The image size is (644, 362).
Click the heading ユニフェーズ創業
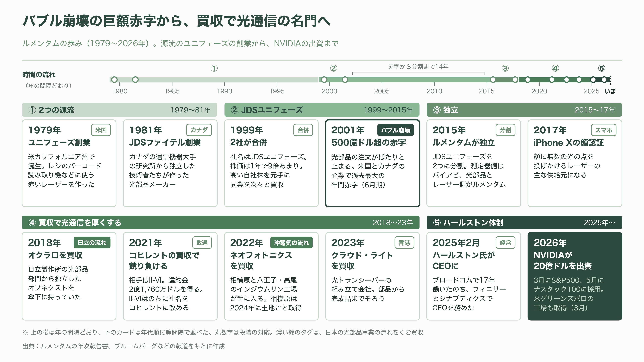pyautogui.click(x=59, y=142)
